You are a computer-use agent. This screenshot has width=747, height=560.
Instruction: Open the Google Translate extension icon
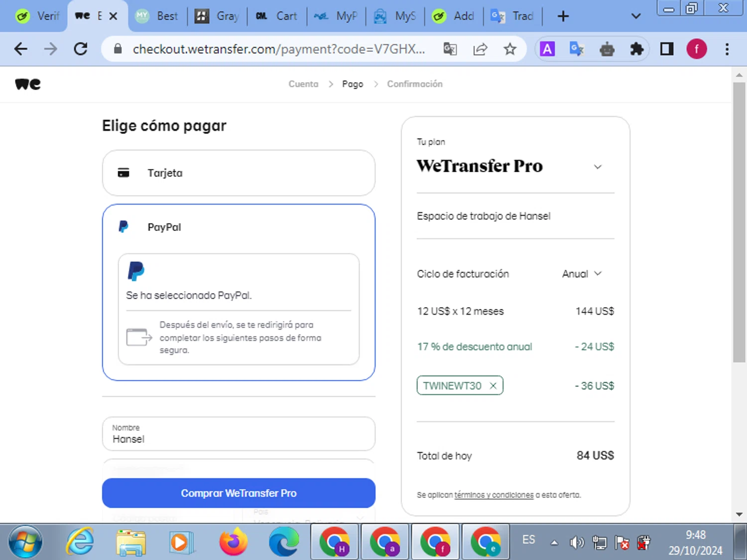(x=577, y=49)
